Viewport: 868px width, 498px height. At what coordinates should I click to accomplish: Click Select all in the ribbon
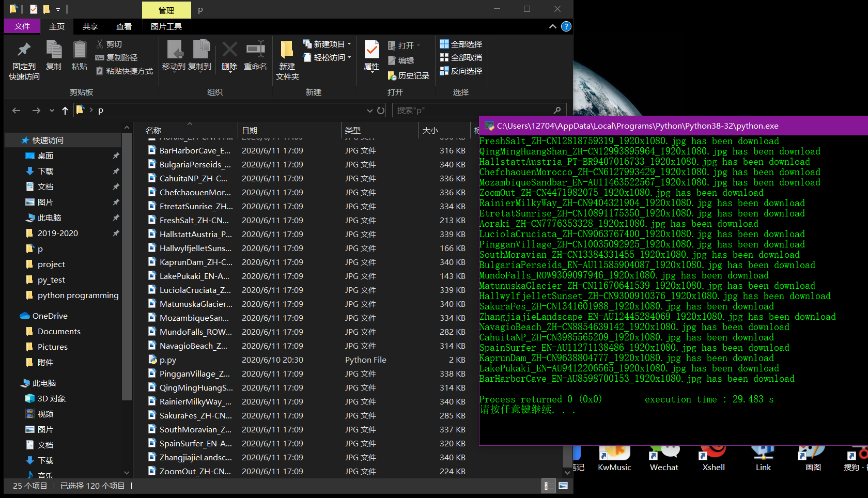[x=461, y=44]
